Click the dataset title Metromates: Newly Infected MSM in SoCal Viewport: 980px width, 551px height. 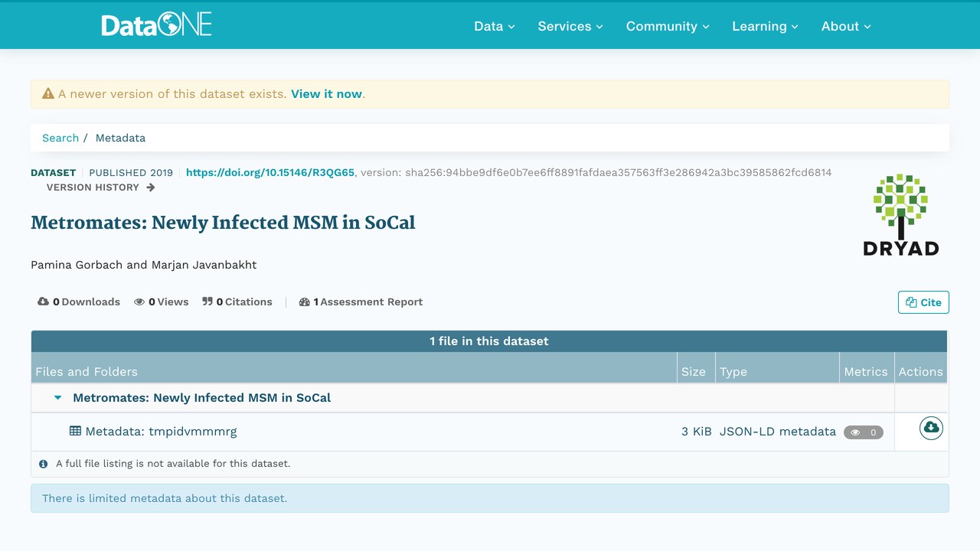coord(223,223)
